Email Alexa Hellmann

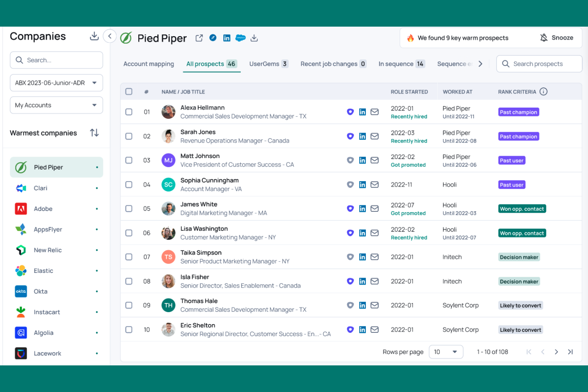[x=375, y=112]
